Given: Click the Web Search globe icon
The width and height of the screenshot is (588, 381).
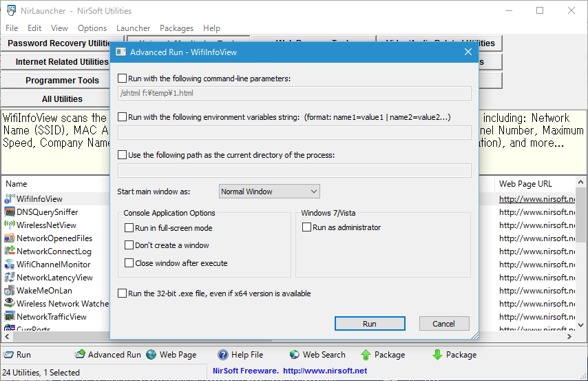Looking at the screenshot, I should tap(295, 355).
